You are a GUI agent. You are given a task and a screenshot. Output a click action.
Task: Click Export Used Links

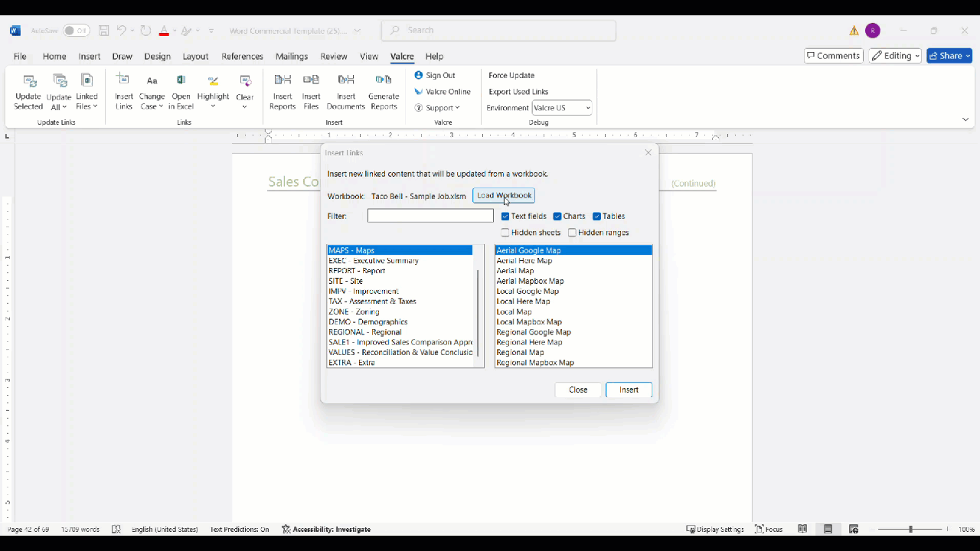tap(518, 92)
